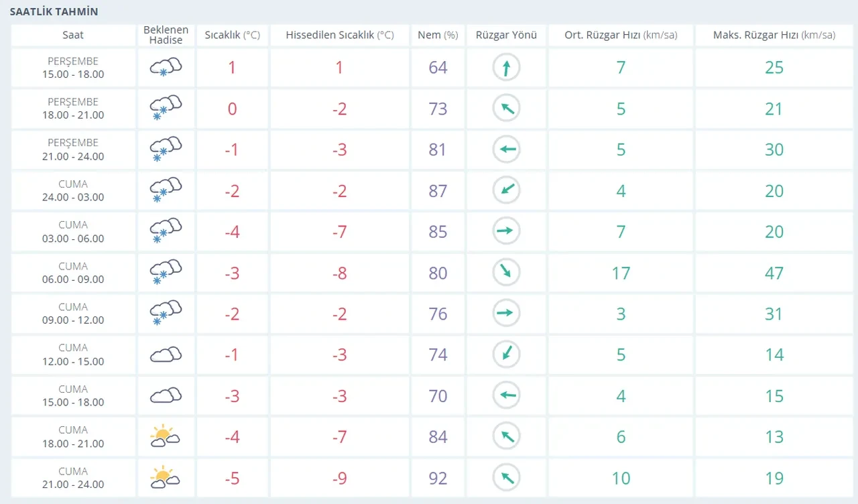Click the left-pointing wind arrow for Perşembe 21.00 - 24.00
Screen dimensions: 858x504
point(506,149)
